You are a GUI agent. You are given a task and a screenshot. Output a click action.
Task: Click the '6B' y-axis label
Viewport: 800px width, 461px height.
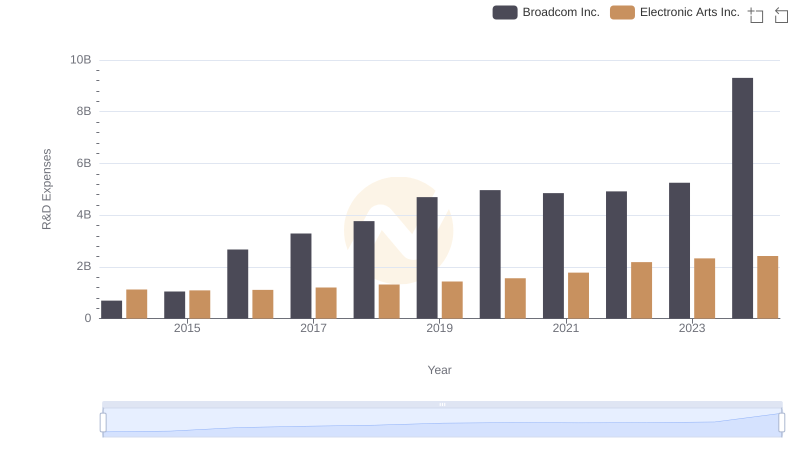coord(84,163)
